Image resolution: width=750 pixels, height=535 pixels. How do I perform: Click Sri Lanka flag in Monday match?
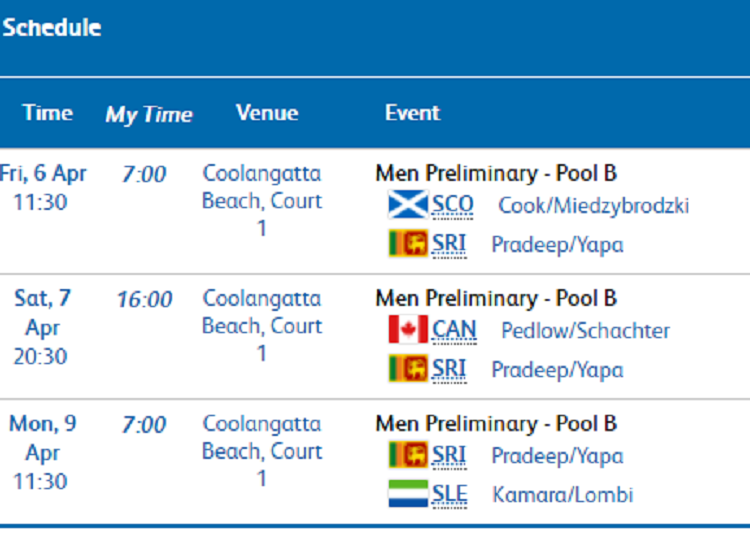pos(408,455)
